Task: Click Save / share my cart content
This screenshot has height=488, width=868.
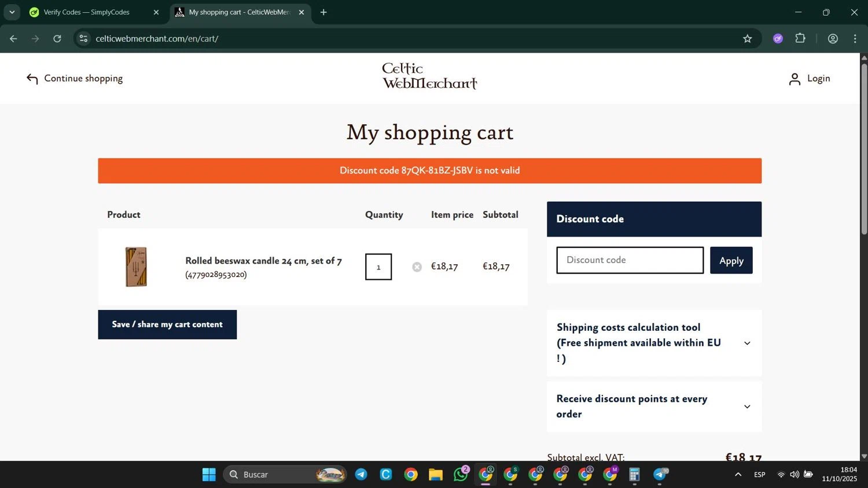Action: coord(167,324)
